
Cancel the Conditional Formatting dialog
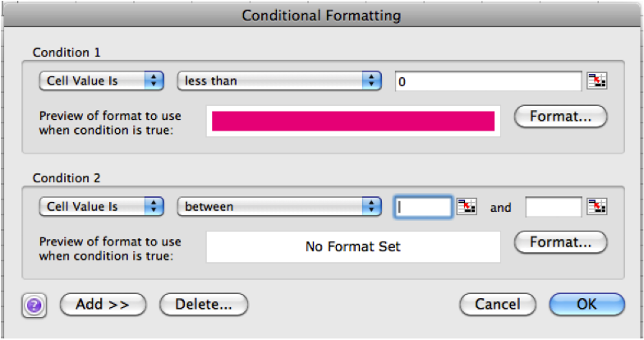click(x=498, y=304)
